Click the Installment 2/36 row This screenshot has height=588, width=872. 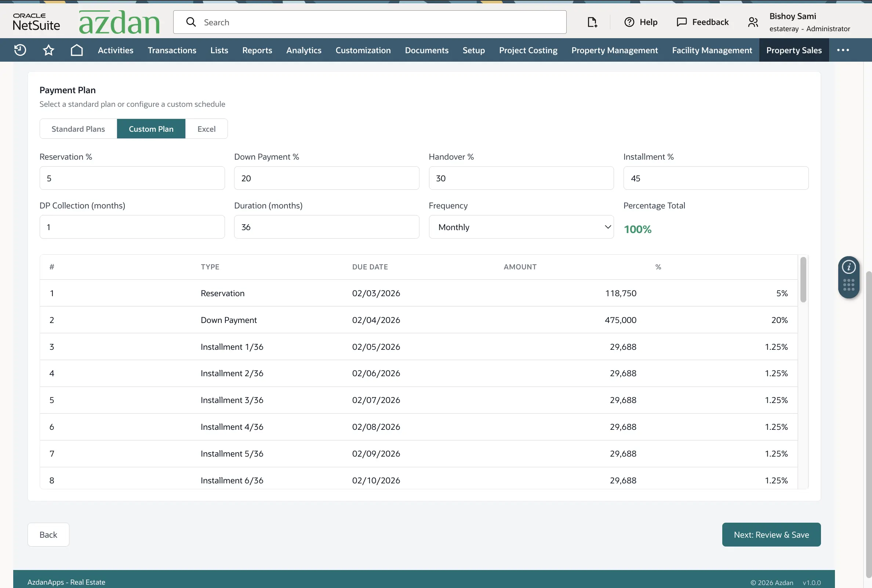pos(419,373)
